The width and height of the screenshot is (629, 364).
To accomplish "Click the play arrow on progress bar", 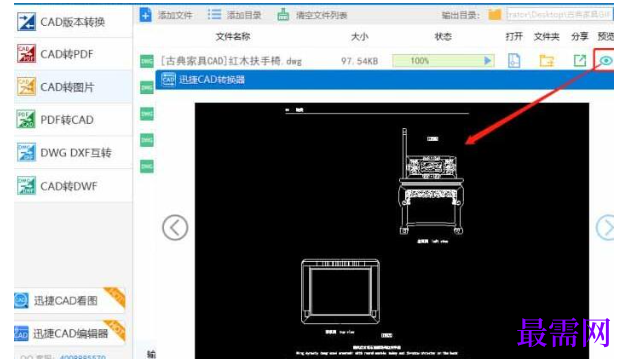I will coord(487,61).
